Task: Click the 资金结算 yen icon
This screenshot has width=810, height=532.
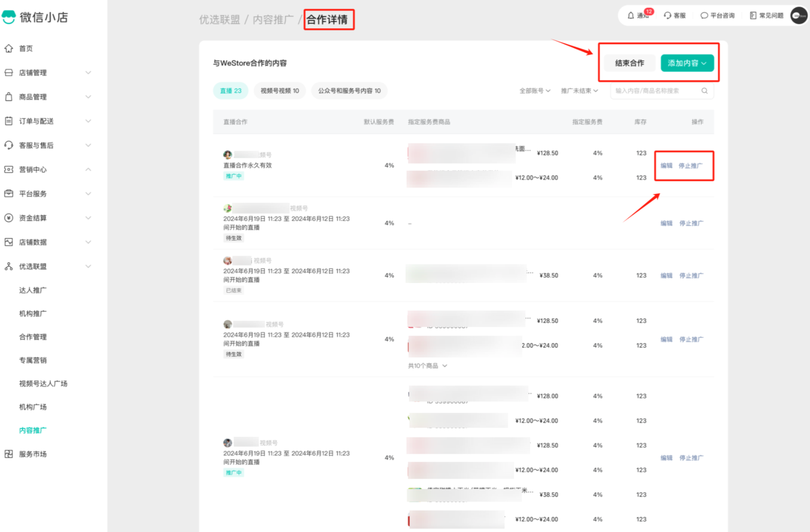Action: 9,218
